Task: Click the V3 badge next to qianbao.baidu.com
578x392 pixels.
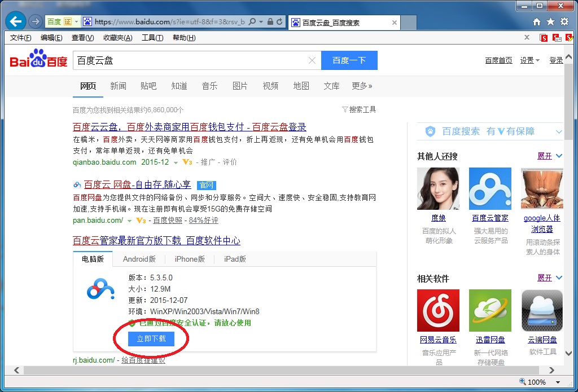Action: click(x=187, y=162)
